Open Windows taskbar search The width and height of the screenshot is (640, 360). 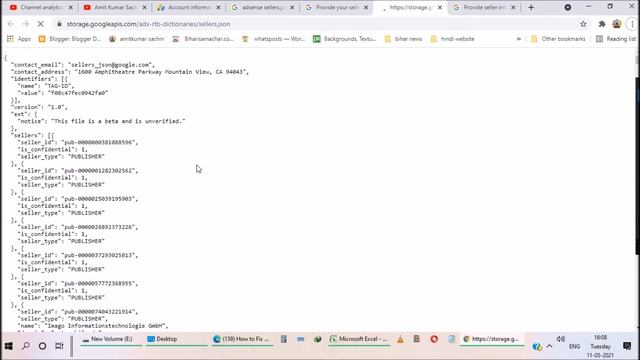tap(26, 346)
